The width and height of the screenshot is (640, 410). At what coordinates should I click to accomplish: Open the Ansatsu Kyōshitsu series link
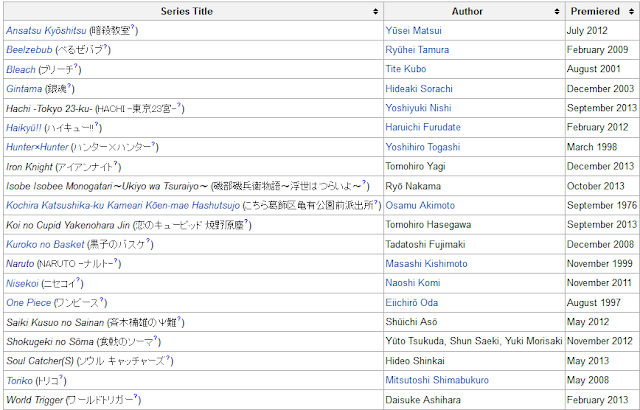46,31
